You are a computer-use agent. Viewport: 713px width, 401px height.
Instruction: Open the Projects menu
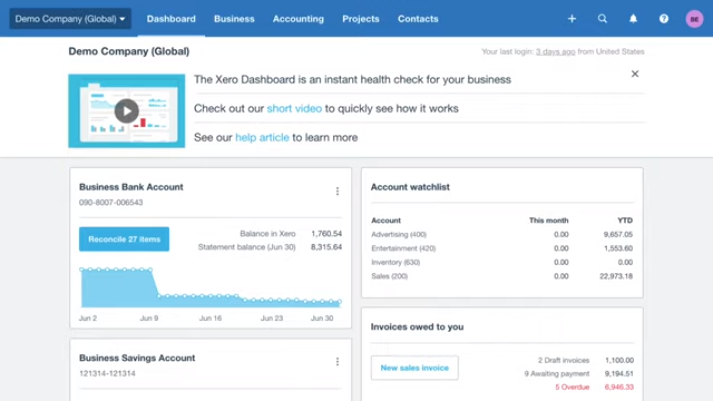tap(361, 19)
